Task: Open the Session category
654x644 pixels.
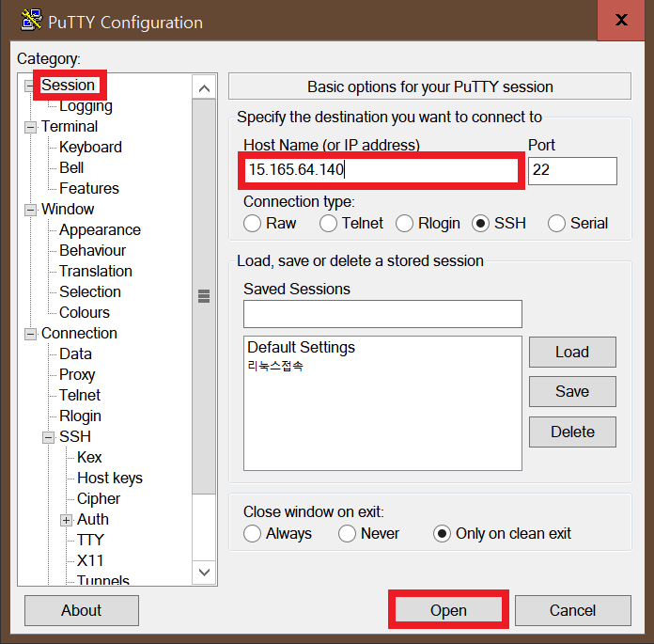Action: tap(68, 85)
